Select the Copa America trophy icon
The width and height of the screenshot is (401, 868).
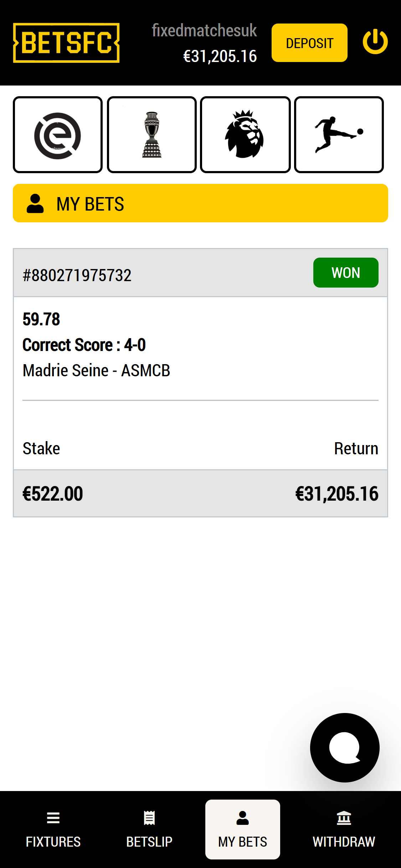152,135
